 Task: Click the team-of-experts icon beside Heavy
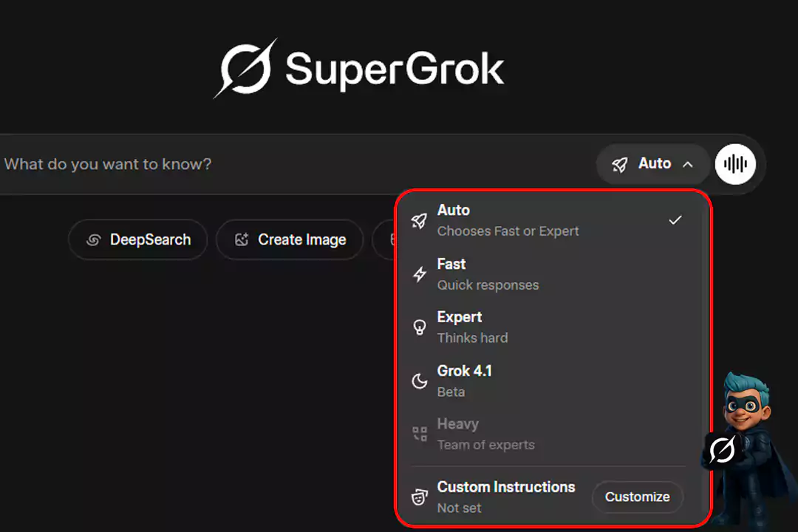click(420, 434)
